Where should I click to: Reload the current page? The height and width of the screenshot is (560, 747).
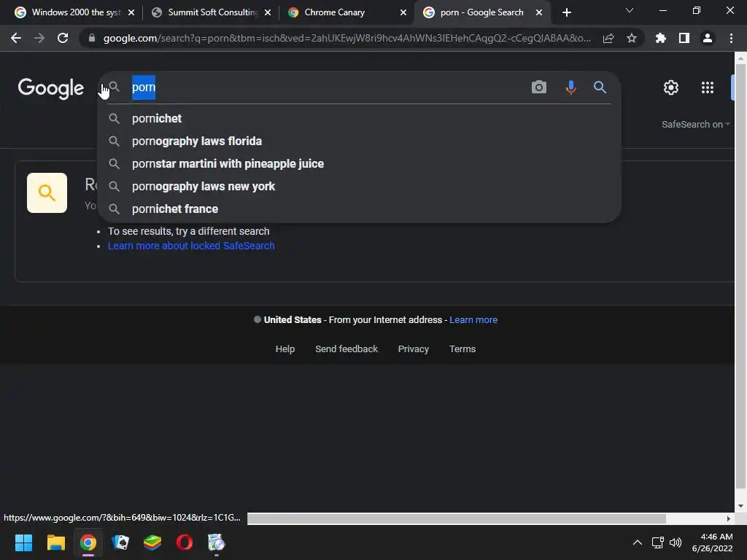tap(63, 38)
